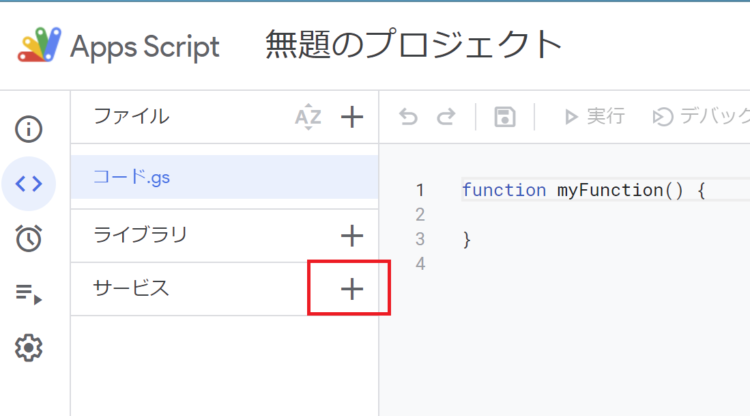Undo the last edit
The image size is (750, 416).
click(x=408, y=117)
